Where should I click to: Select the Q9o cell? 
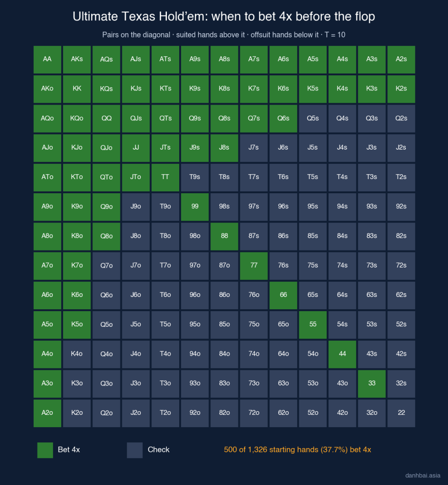pyautogui.click(x=106, y=207)
